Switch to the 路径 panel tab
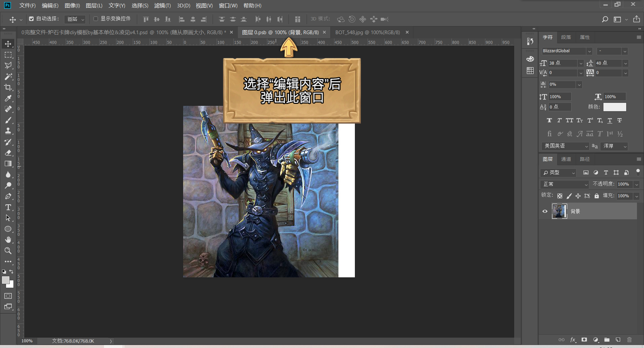Image resolution: width=644 pixels, height=348 pixels. pyautogui.click(x=585, y=159)
